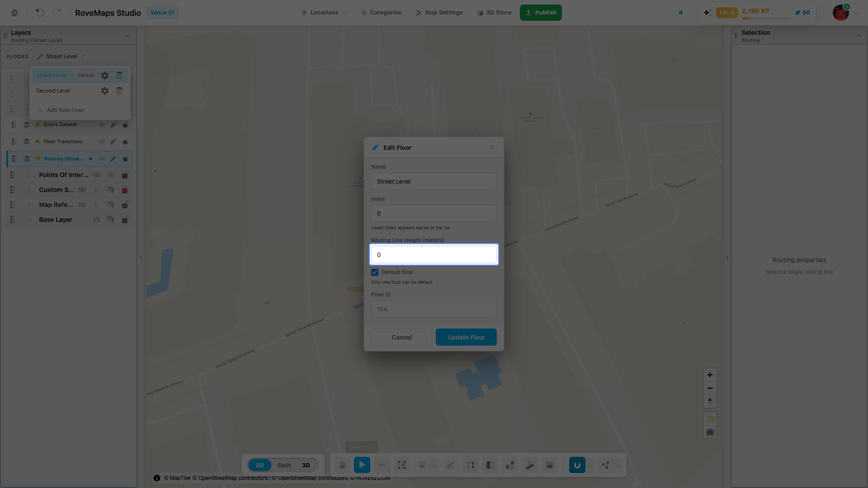Toggle visibility of Routing layer
This screenshot has height=488, width=868.
pyautogui.click(x=102, y=159)
